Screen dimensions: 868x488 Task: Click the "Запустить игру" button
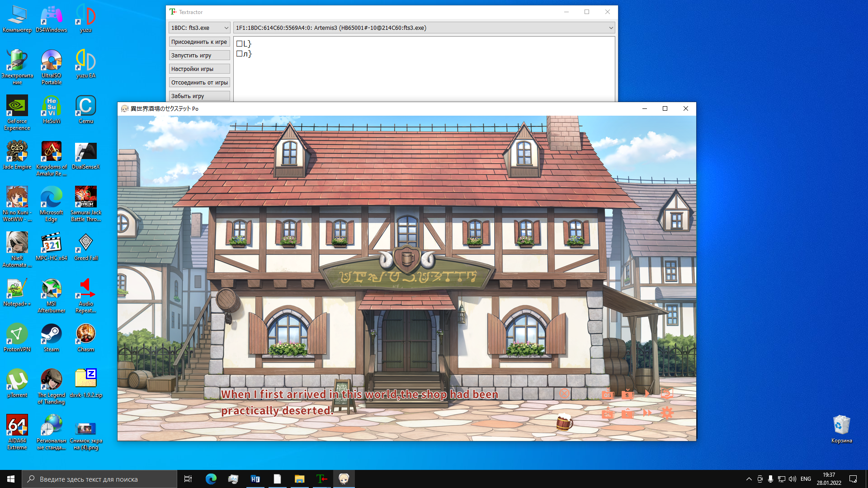(199, 56)
